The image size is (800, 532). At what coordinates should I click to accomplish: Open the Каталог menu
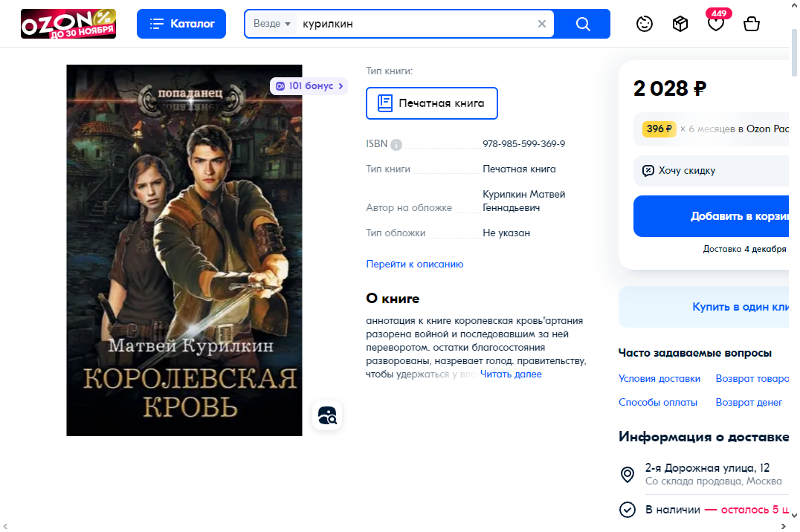[x=182, y=24]
